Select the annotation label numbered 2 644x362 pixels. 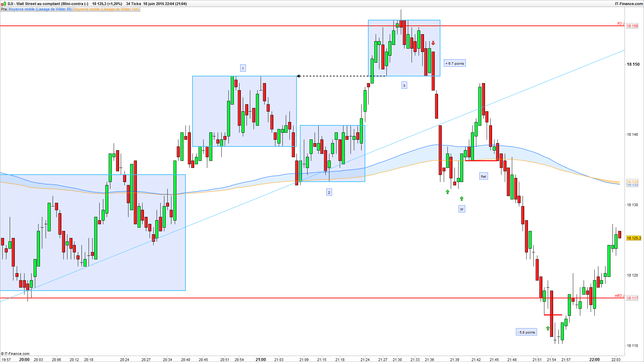point(329,192)
